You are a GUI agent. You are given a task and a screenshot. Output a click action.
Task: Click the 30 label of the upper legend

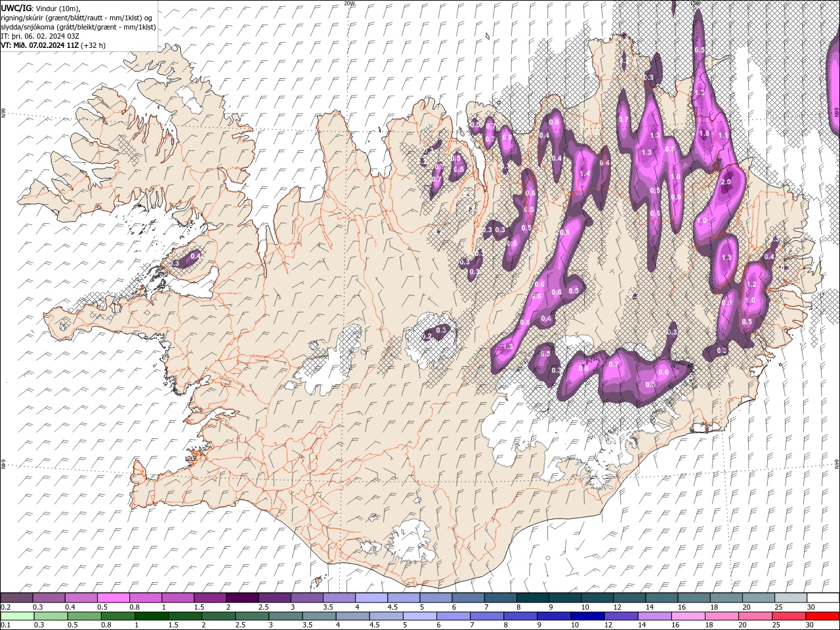[x=811, y=607]
